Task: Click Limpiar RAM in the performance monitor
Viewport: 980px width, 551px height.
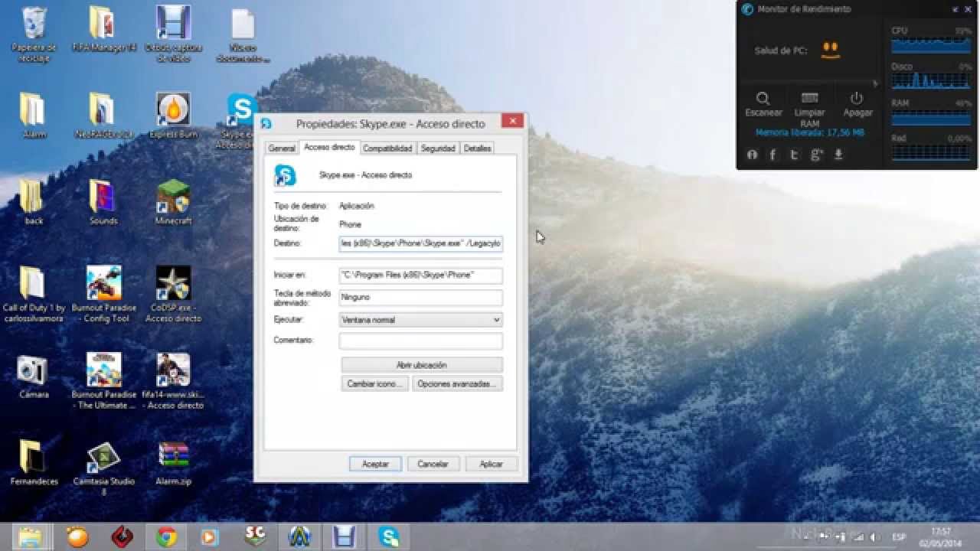Action: (809, 109)
